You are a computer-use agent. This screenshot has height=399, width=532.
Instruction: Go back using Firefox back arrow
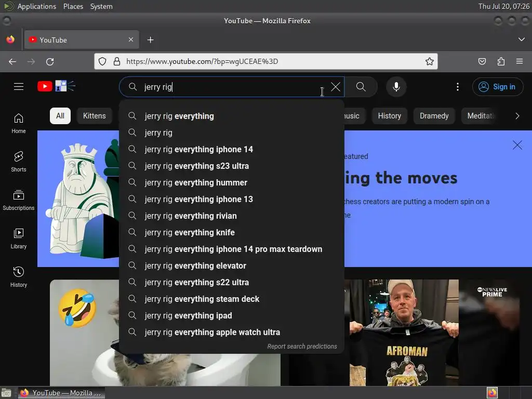(12, 61)
